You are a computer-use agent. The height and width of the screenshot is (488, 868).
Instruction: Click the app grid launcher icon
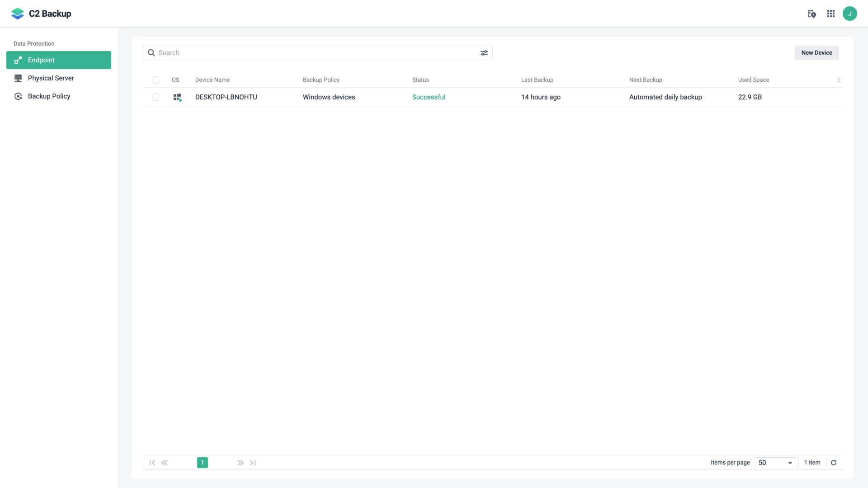[830, 13]
